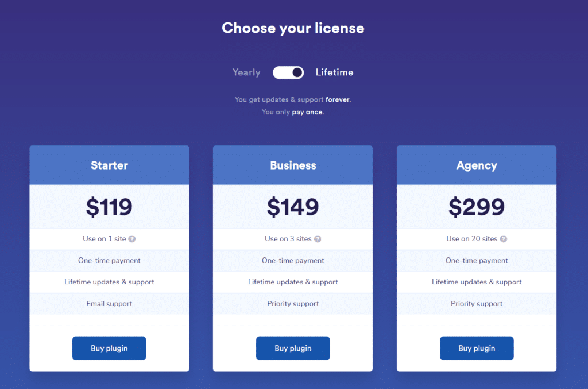Select the Yearly billing option label

(246, 72)
